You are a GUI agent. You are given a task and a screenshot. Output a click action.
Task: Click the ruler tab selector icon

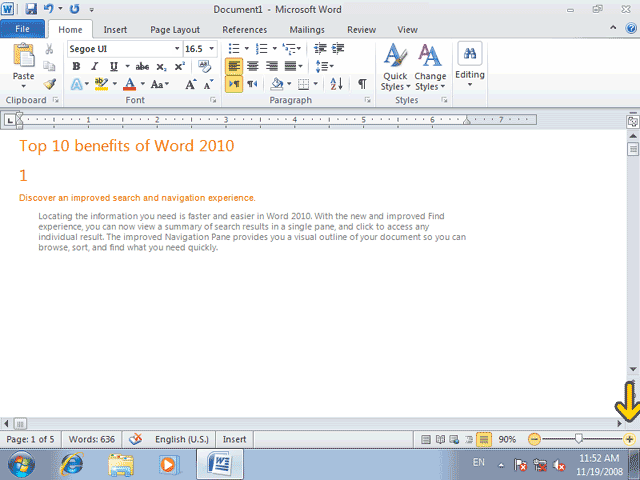click(9, 120)
